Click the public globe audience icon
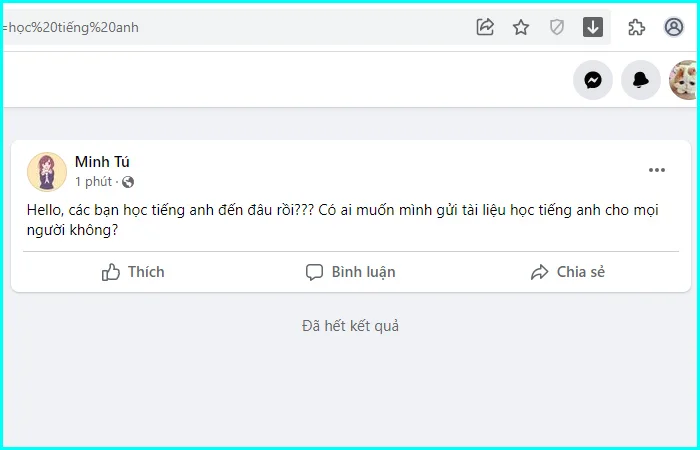The height and width of the screenshot is (450, 700). pos(128,182)
